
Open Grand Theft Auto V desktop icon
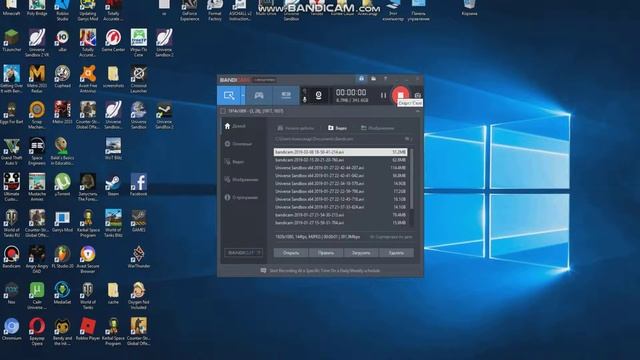[11, 151]
